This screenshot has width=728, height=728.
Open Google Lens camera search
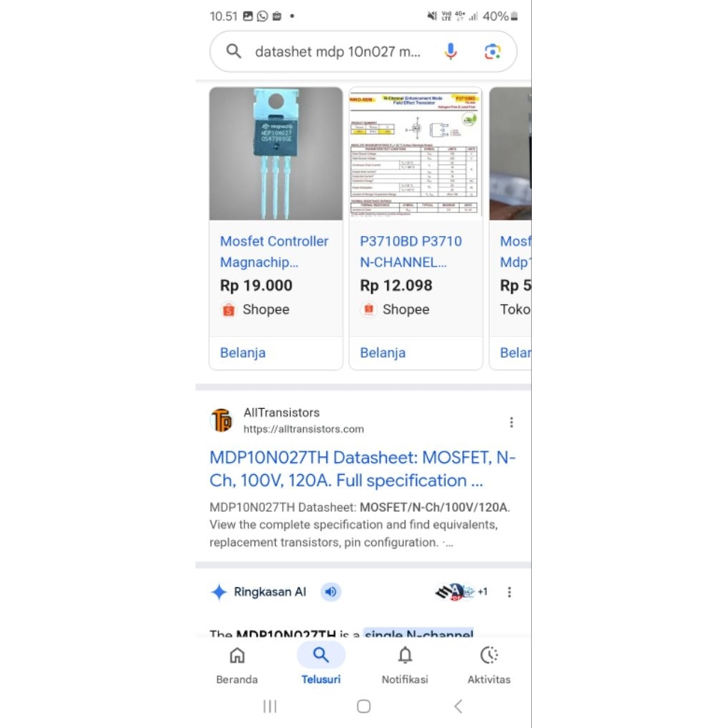tap(492, 51)
